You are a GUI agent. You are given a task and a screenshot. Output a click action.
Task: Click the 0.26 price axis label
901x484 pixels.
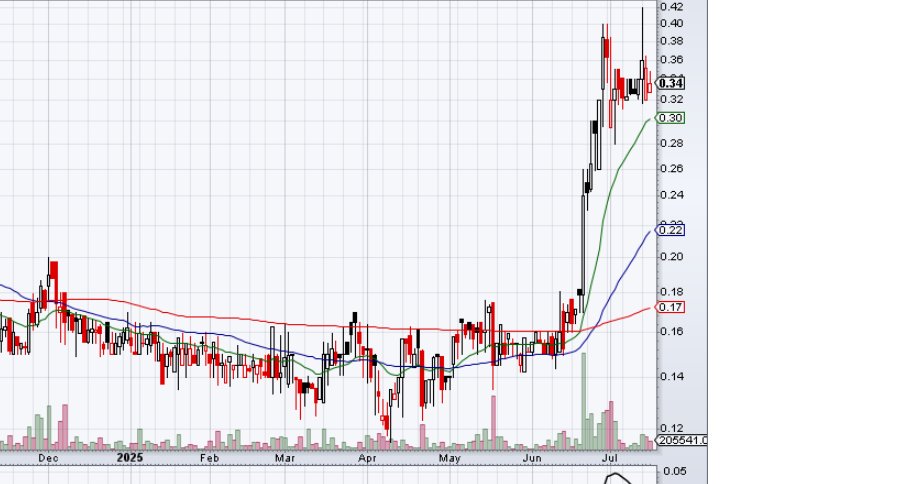pyautogui.click(x=672, y=168)
